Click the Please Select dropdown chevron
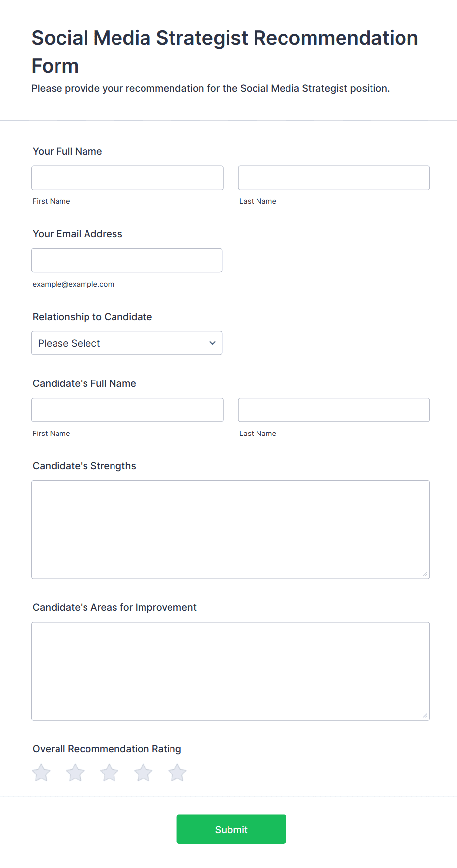457x868 pixels. click(x=212, y=343)
